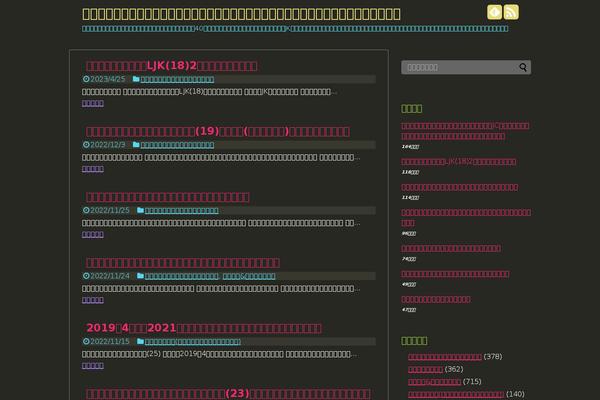Open the post title containing (23)

coord(228,393)
